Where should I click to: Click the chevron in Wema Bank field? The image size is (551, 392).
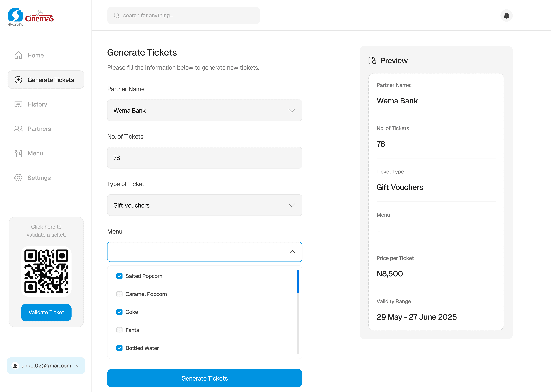point(291,111)
